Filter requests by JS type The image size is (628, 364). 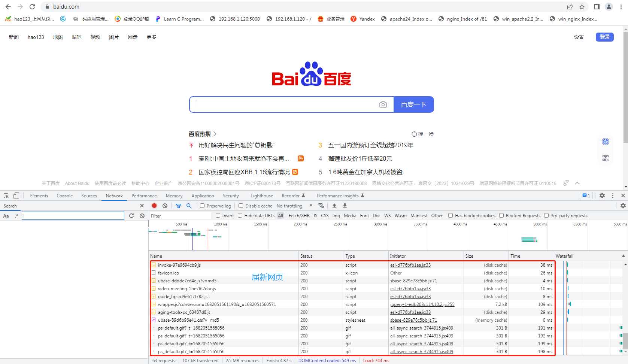click(315, 215)
